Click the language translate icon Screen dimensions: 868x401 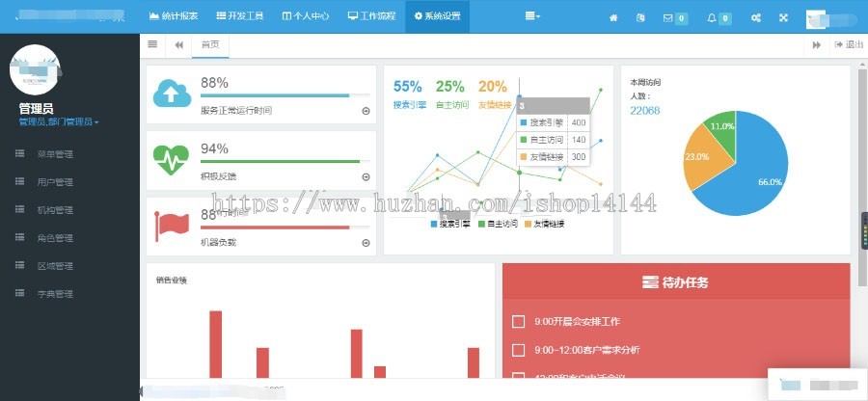[640, 17]
